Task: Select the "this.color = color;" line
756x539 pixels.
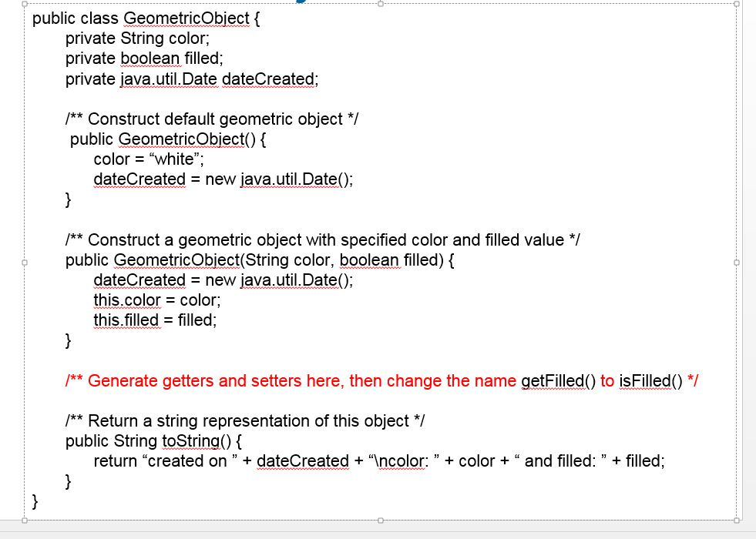Action: (156, 300)
